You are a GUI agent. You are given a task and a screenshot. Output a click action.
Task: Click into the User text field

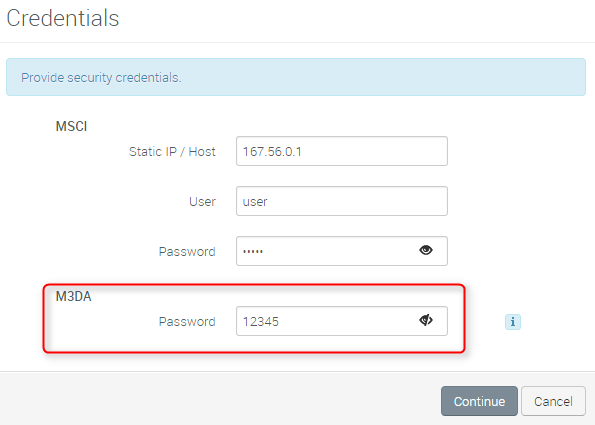click(x=342, y=201)
